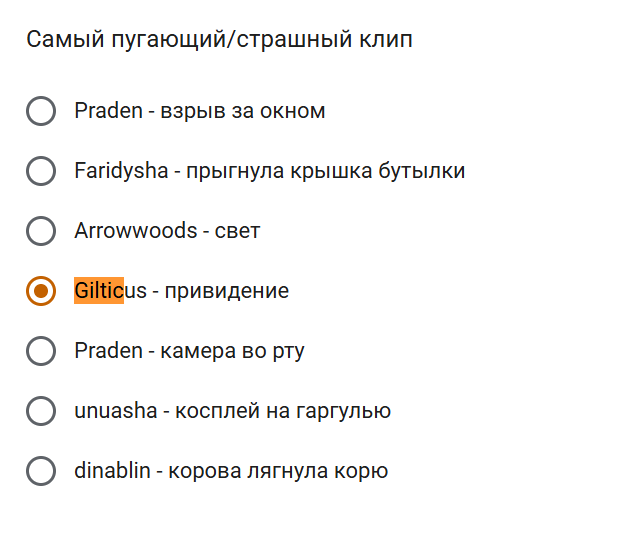Click the label 'Praden - взрыв за окном'
Screen dimensions: 624x551
tap(199, 111)
